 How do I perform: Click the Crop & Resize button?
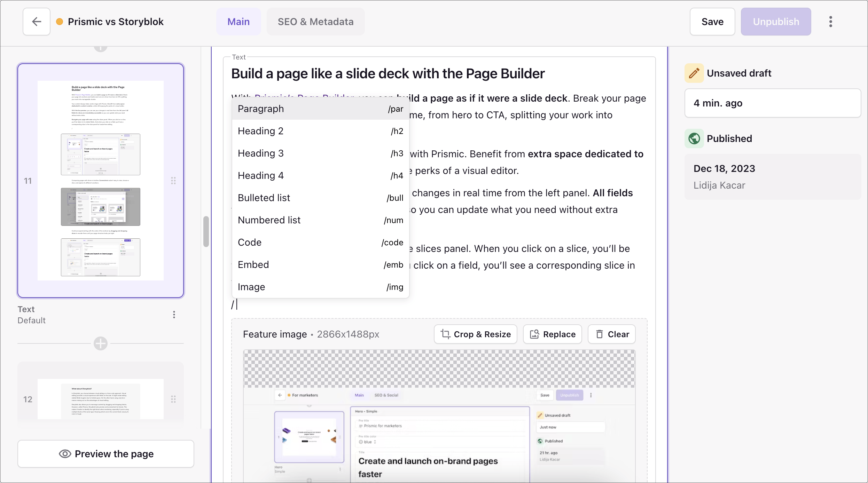tap(475, 334)
